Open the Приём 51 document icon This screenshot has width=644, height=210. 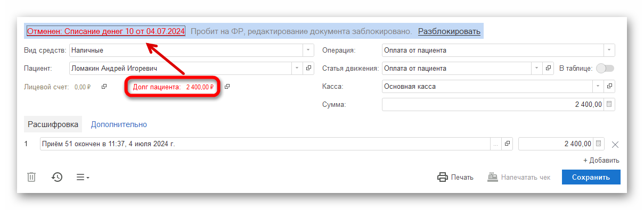[508, 144]
